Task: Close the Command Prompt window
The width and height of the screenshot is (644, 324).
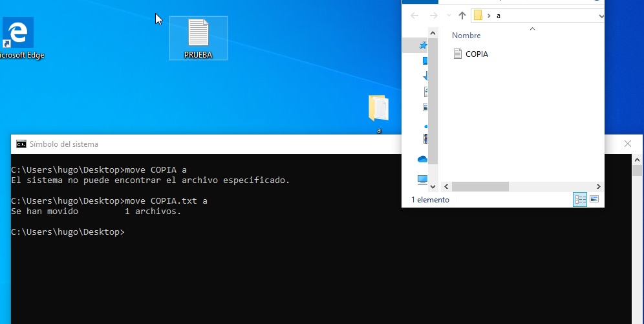Action: [627, 144]
